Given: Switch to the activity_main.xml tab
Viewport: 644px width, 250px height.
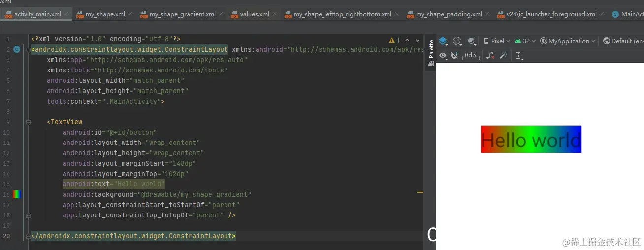Looking at the screenshot, I should click(37, 14).
